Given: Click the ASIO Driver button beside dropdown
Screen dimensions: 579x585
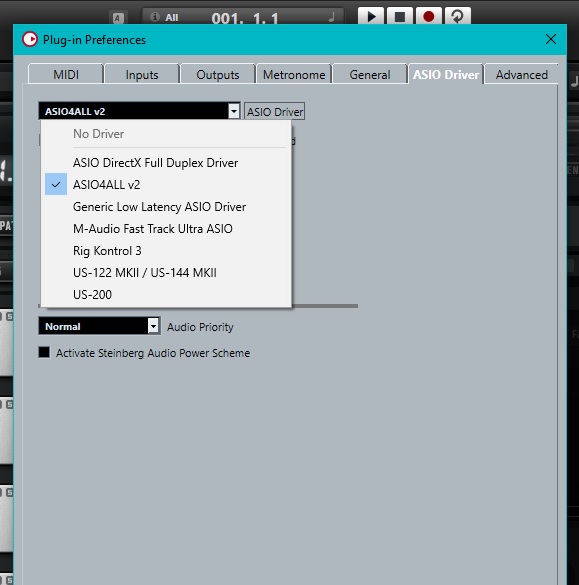Looking at the screenshot, I should tap(275, 112).
